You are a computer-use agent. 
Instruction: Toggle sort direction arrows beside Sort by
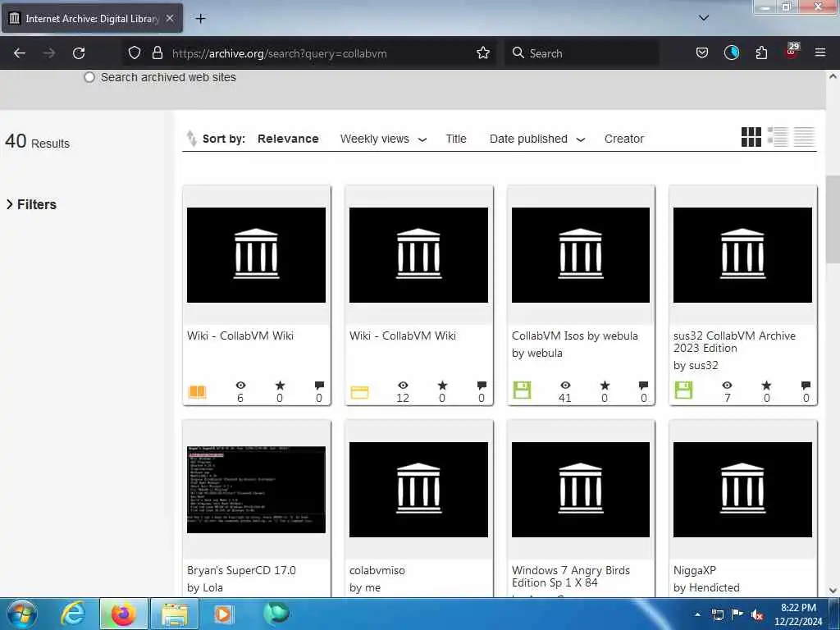[x=191, y=138]
